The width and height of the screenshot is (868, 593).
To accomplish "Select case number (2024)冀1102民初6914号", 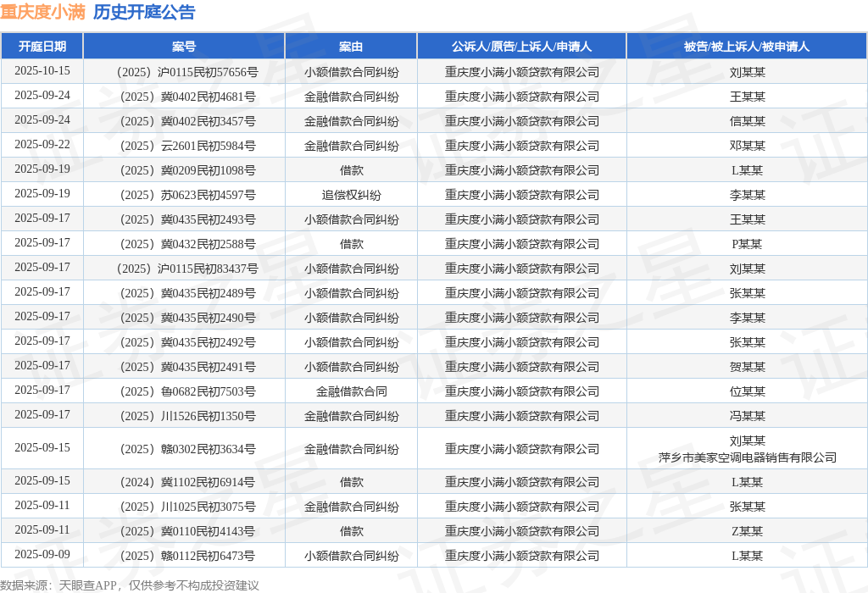I will click(x=187, y=482).
